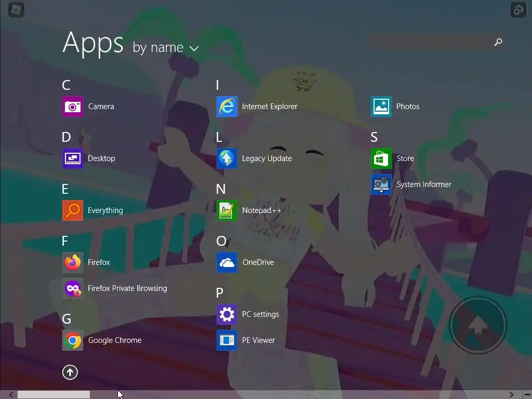Tap the large round jump arrow button
Image resolution: width=532 pixels, height=399 pixels.
(478, 325)
